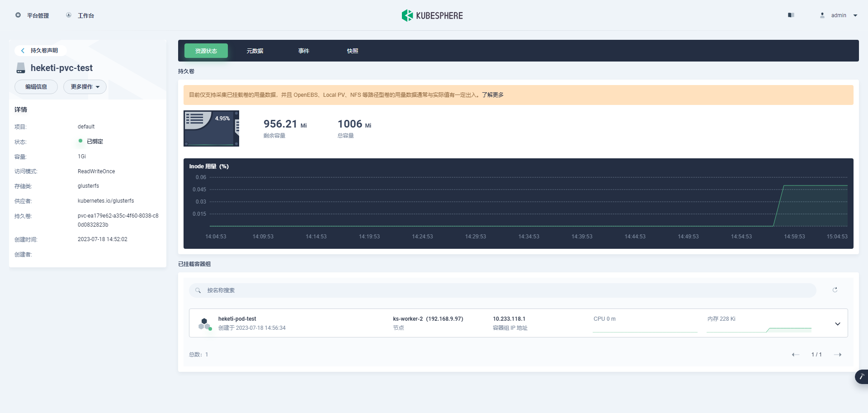Open the floating toolbox hammer icon

coord(861,377)
